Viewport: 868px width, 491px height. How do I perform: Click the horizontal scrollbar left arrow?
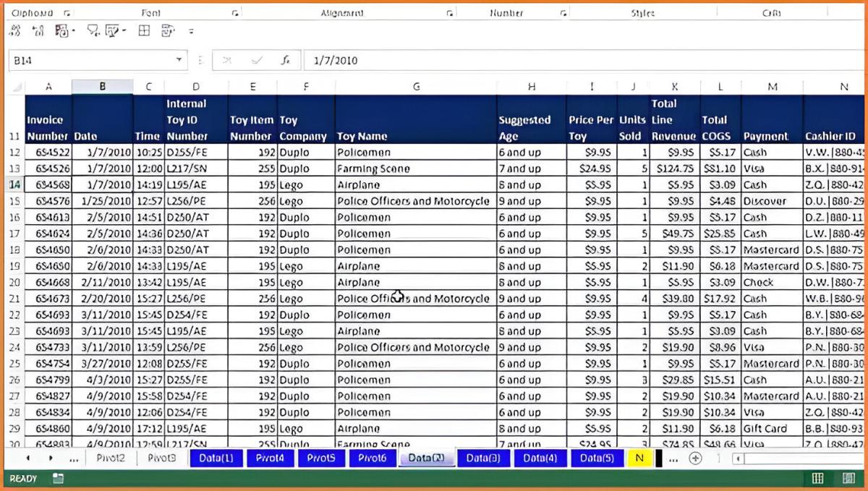pyautogui.click(x=739, y=458)
